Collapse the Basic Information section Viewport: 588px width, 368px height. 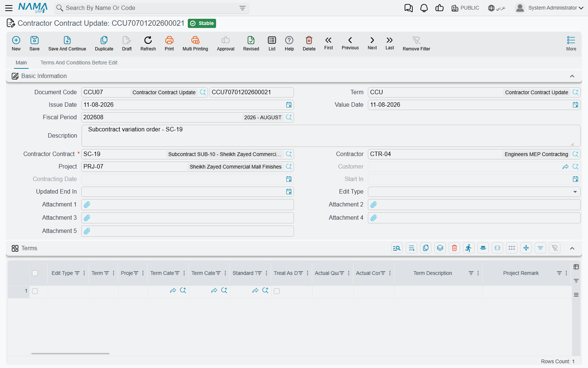[572, 76]
